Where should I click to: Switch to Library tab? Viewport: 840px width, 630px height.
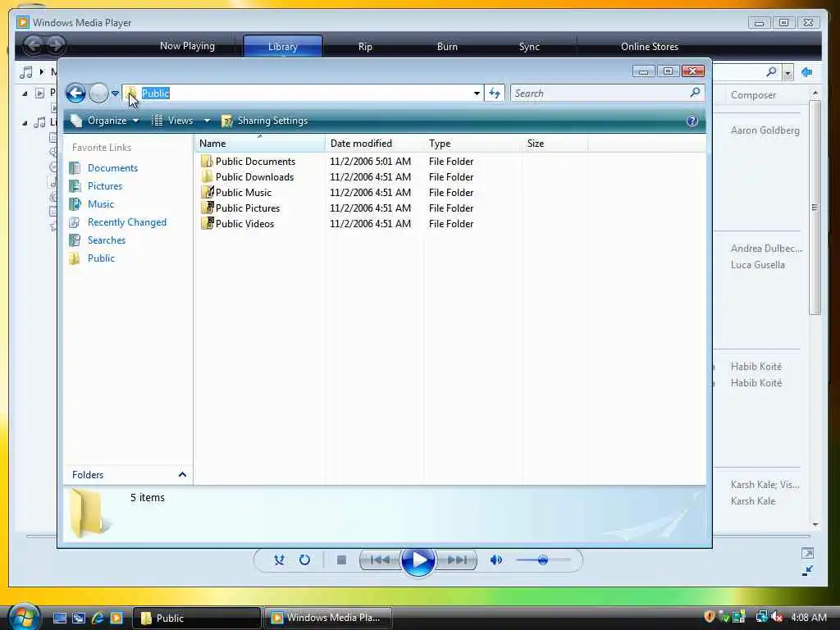tap(283, 47)
